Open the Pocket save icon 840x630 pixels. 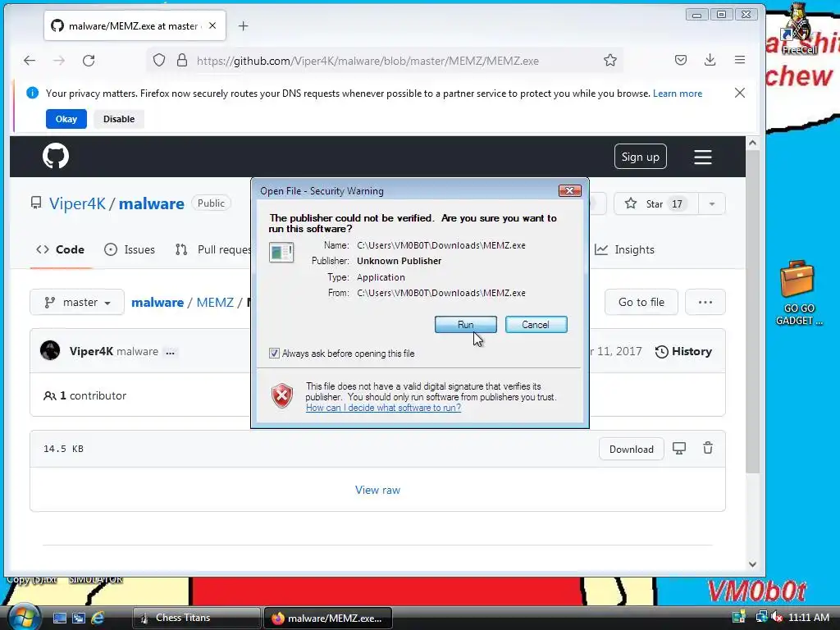point(680,60)
